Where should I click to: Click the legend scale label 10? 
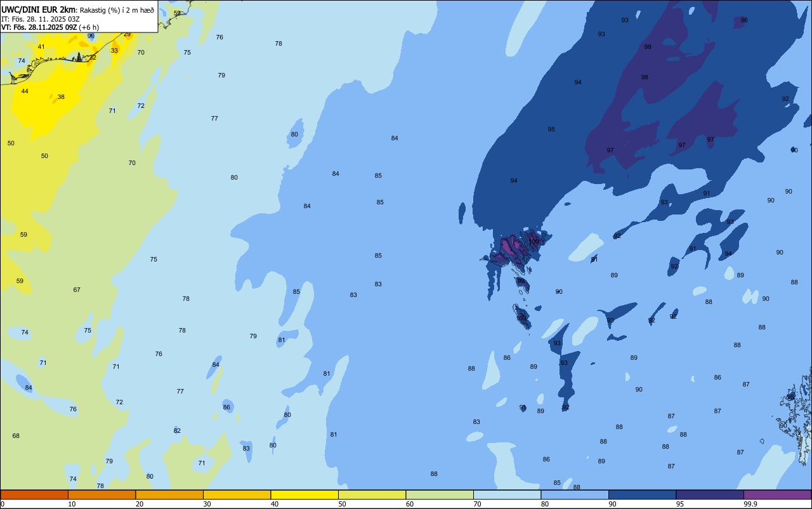point(72,504)
